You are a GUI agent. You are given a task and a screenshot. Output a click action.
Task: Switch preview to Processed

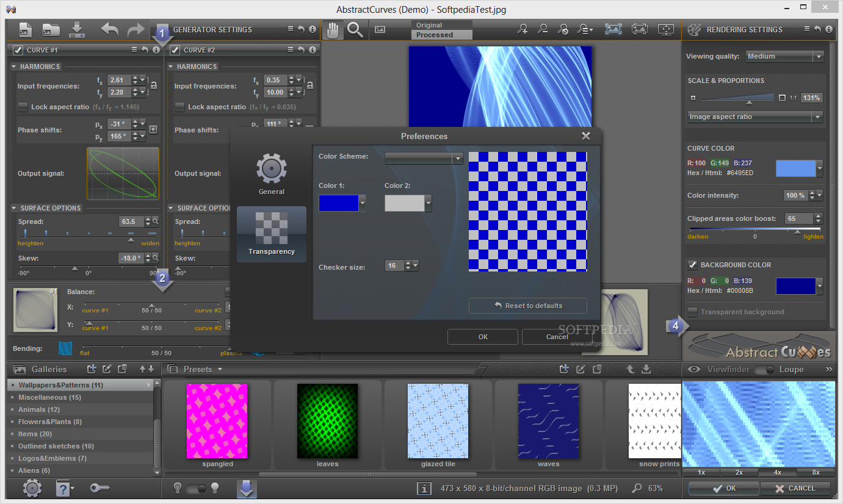coord(442,35)
